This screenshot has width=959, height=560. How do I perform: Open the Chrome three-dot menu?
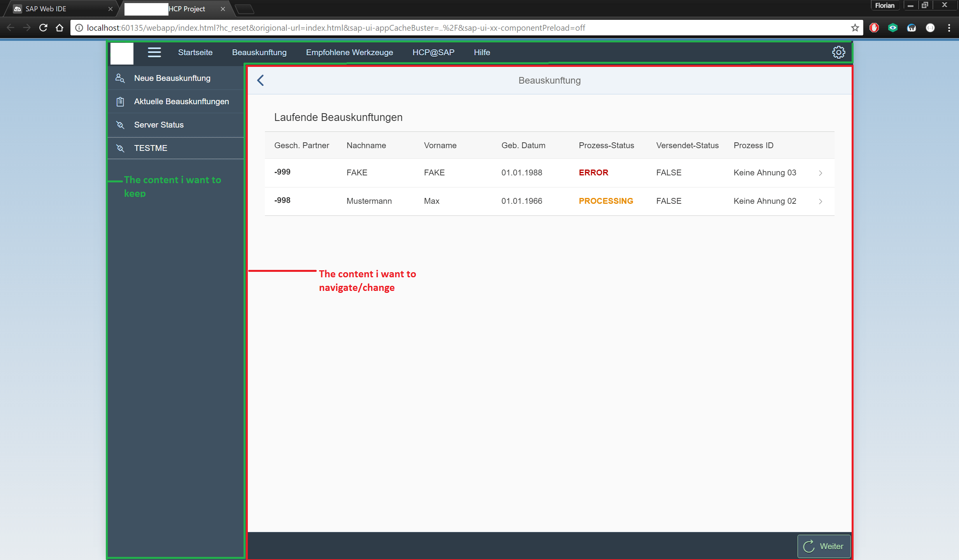point(948,28)
